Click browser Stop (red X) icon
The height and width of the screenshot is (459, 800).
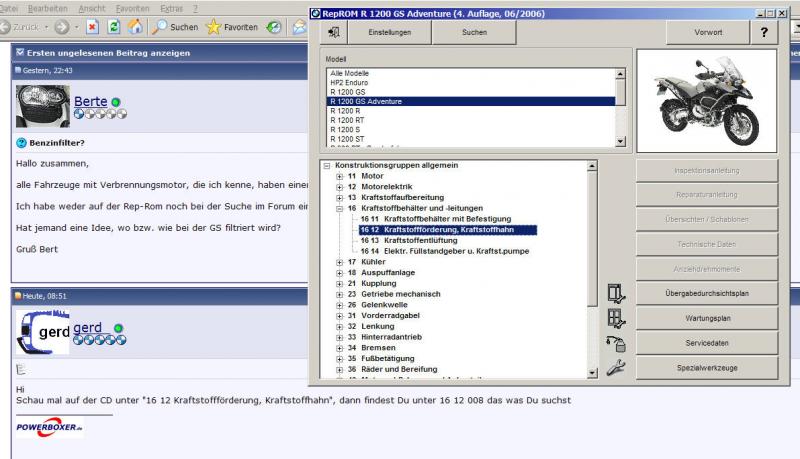[x=92, y=27]
